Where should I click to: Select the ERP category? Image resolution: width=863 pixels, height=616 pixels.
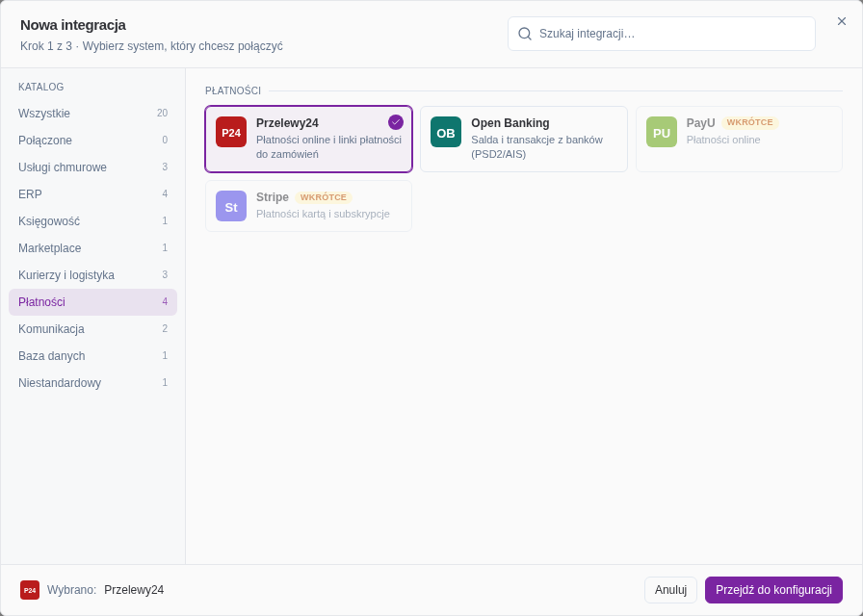pos(93,194)
